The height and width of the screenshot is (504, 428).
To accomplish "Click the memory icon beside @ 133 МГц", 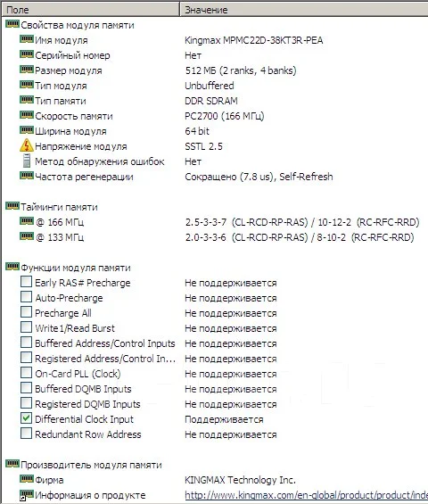I will [x=27, y=236].
